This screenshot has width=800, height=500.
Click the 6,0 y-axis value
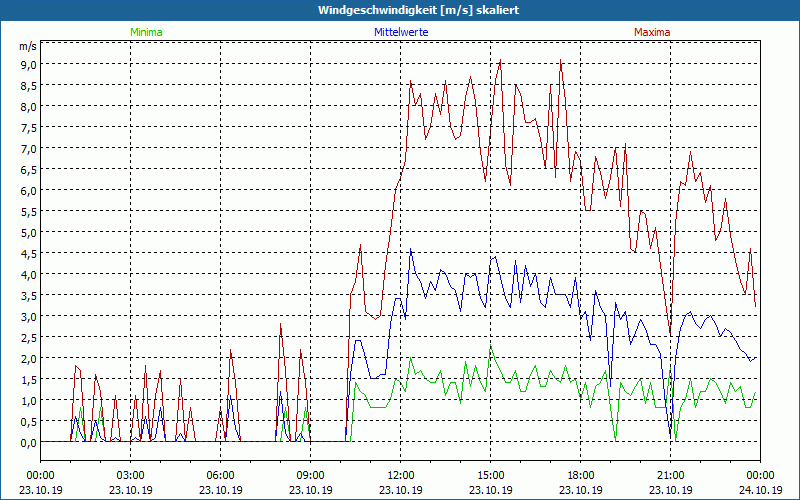pos(28,190)
